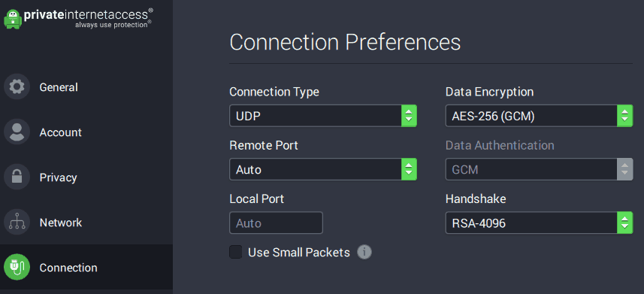The width and height of the screenshot is (644, 294).
Task: Click the green Connection plug icon
Action: tap(17, 267)
